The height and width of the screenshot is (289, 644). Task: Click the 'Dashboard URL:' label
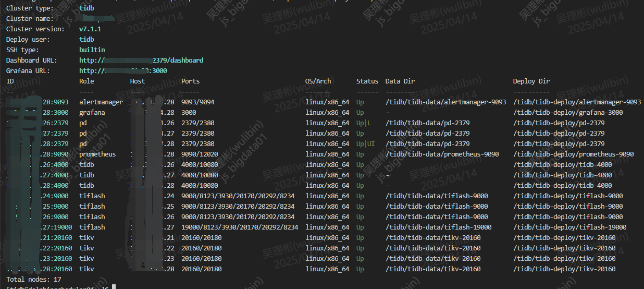pyautogui.click(x=32, y=61)
